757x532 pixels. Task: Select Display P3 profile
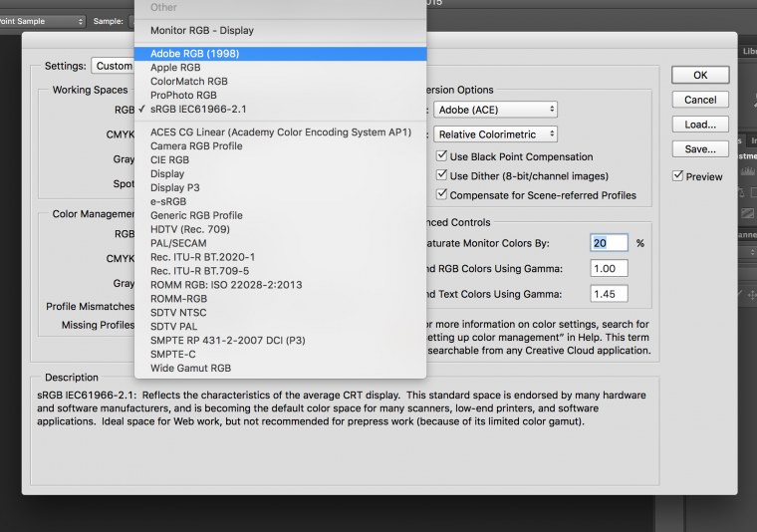tap(281, 187)
